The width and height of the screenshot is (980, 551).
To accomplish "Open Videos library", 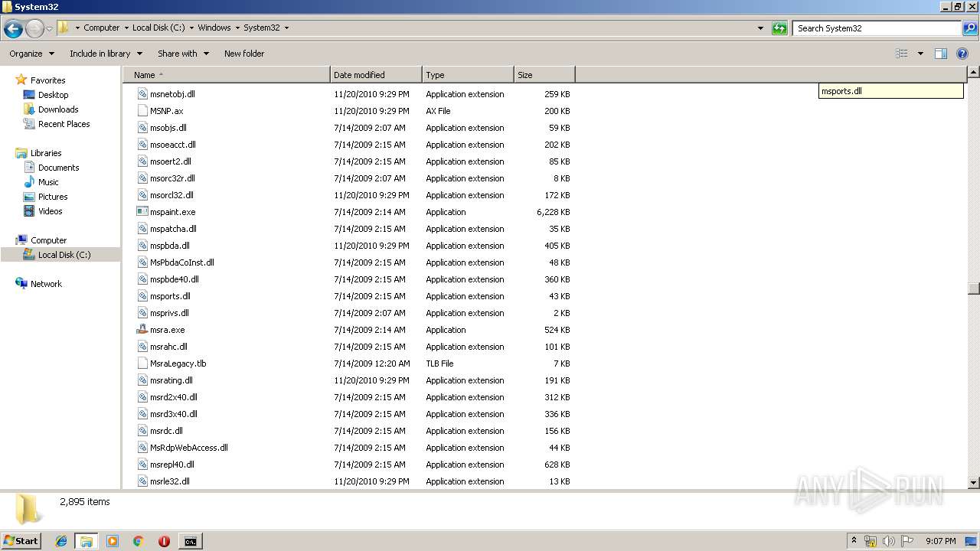I will [50, 211].
